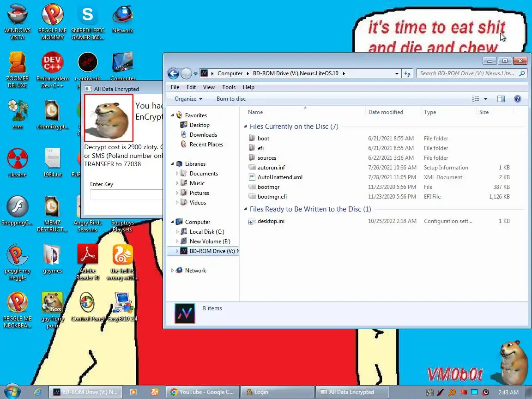This screenshot has width=532, height=399.
Task: Click Burn to disc button
Action: pos(231,99)
